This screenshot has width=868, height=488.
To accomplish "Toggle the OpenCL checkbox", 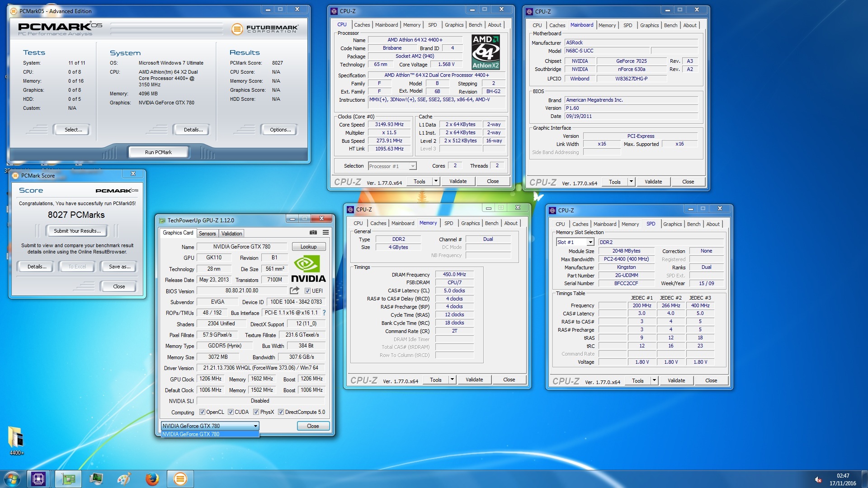I will point(202,412).
